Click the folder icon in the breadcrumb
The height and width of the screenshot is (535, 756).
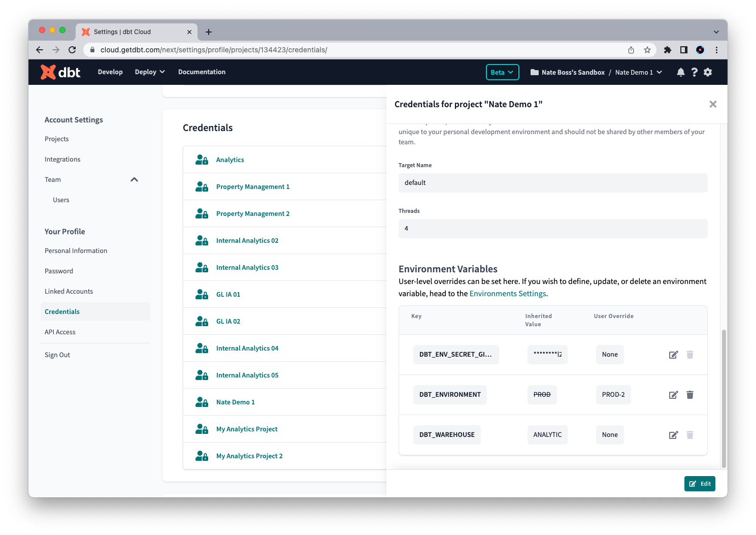[534, 72]
